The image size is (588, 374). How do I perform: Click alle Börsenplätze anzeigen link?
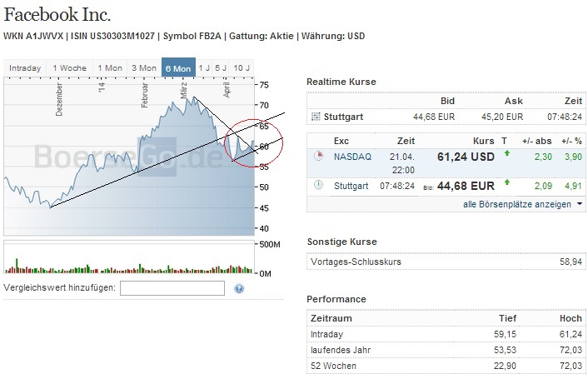tap(517, 204)
